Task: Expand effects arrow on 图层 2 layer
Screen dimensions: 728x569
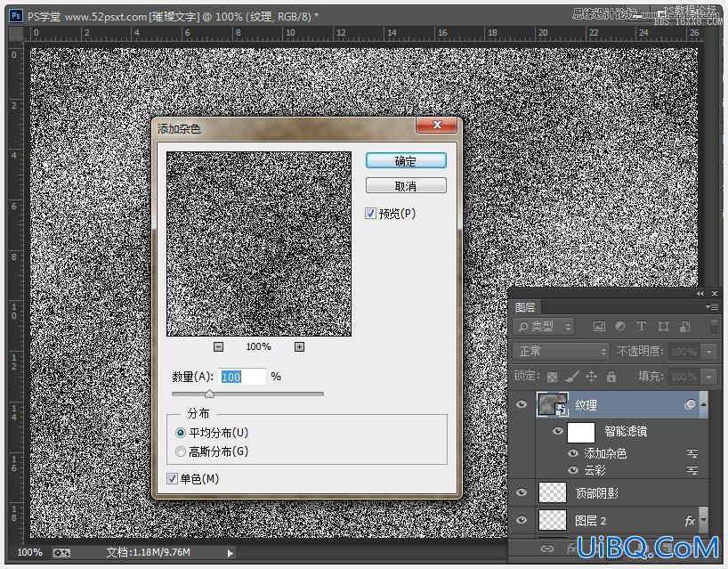Action: tap(704, 520)
